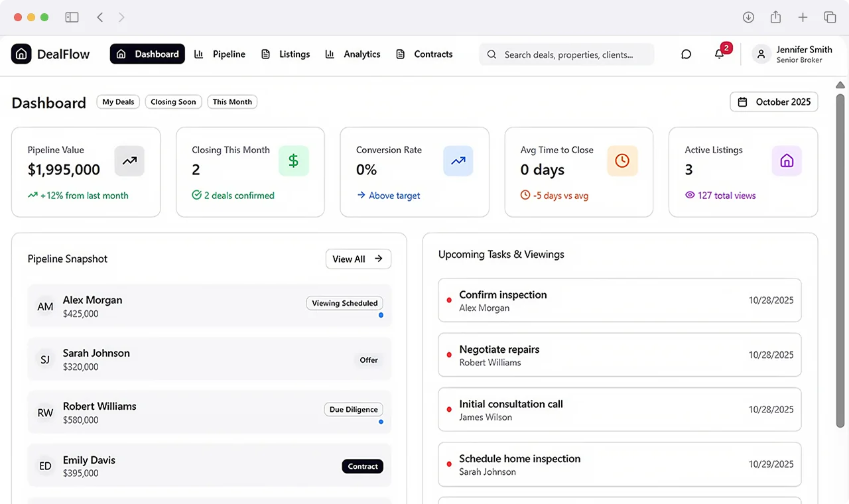
Task: Click View All in Pipeline Snapshot
Action: (358, 259)
